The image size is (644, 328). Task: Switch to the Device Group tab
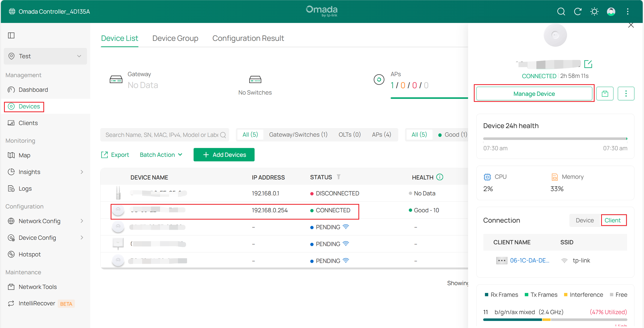(175, 38)
